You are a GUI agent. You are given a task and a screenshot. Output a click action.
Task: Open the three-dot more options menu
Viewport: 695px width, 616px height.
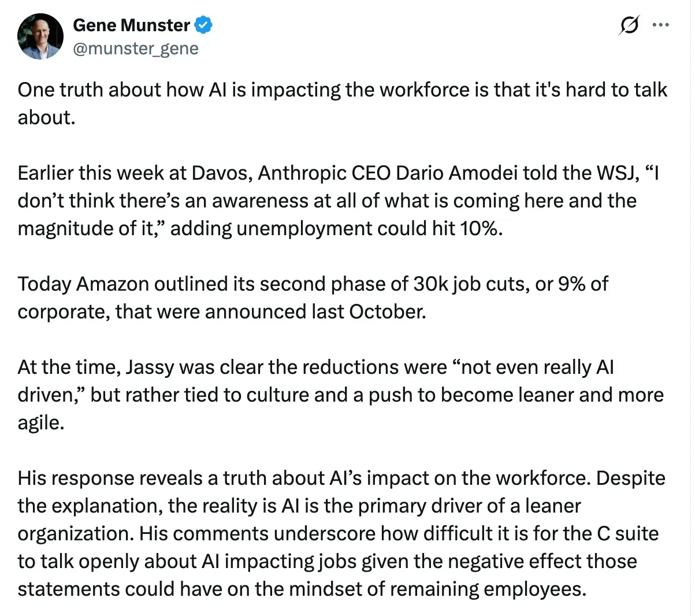pos(660,25)
